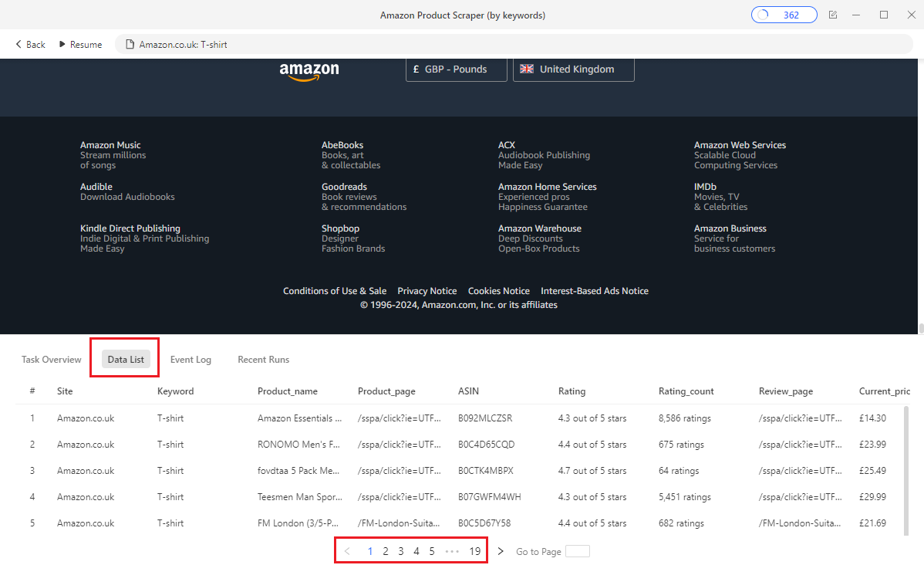The height and width of the screenshot is (565, 924).
Task: Close the Amazon Product Scraper window
Action: [911, 15]
